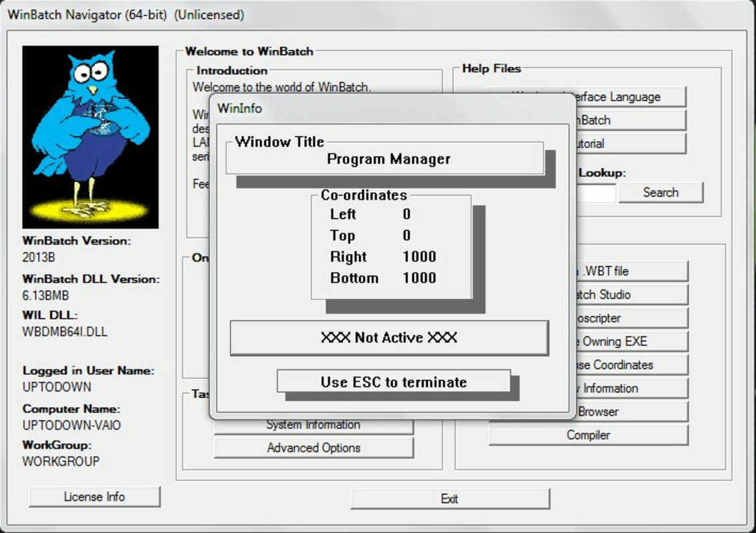Click Search button under Help Files

click(x=661, y=193)
